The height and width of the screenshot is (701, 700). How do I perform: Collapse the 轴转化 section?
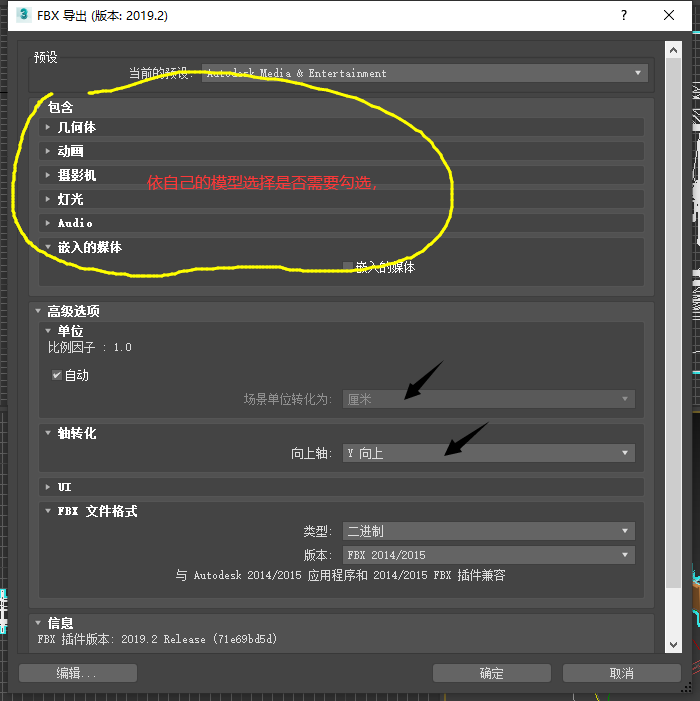47,433
